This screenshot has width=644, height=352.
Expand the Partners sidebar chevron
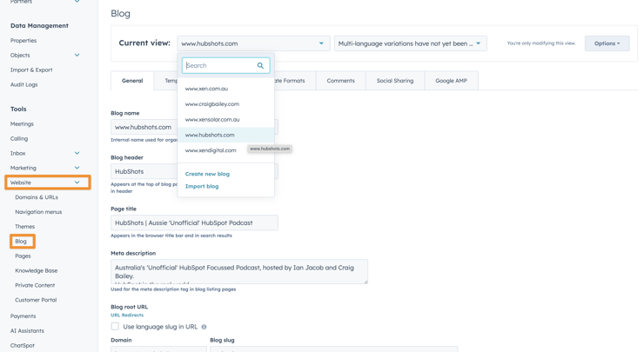click(x=77, y=2)
